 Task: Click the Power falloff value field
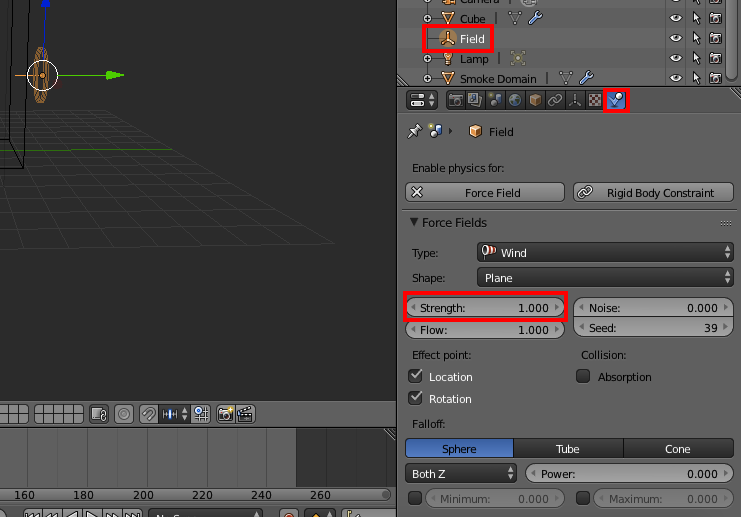pyautogui.click(x=629, y=474)
